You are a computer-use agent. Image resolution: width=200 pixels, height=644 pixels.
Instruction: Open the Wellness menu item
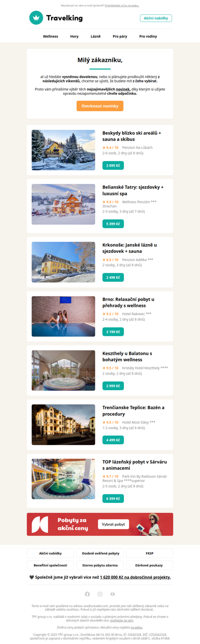(50, 36)
